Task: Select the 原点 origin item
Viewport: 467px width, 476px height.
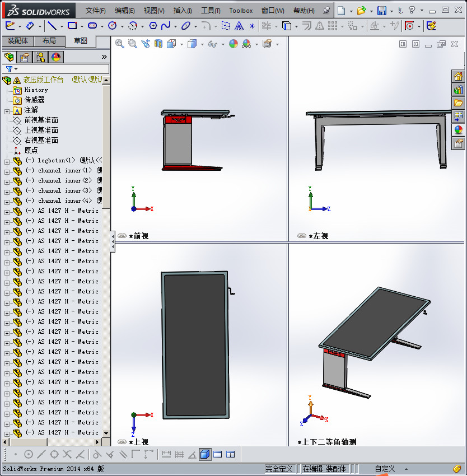Action: [31, 150]
